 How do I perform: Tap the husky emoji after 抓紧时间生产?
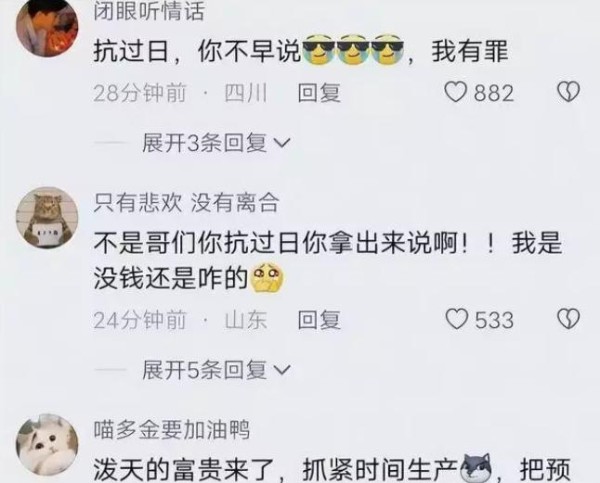(476, 468)
